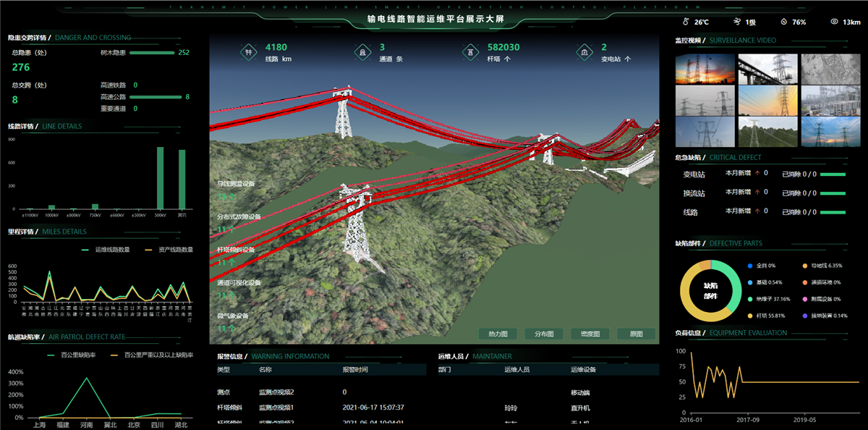Click the tower icon beside 582030
Viewport: 868px width, 430px height.
[471, 53]
